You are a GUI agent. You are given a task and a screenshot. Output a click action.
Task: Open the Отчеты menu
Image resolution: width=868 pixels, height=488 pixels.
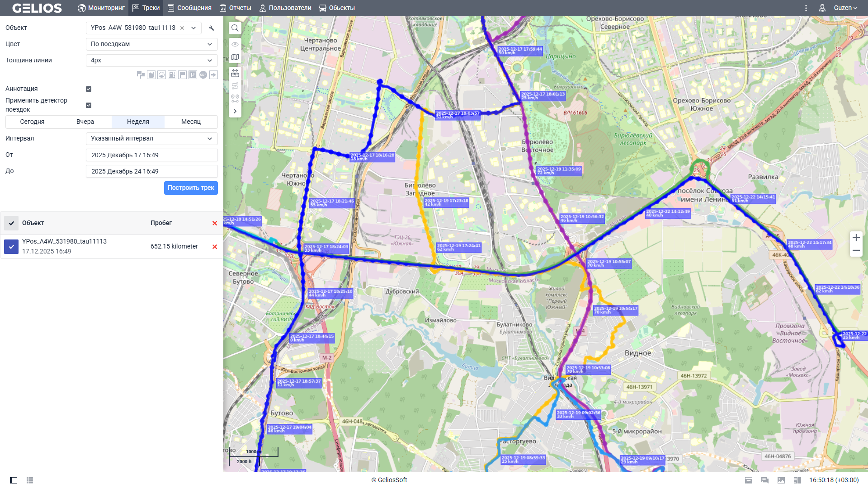tap(236, 8)
